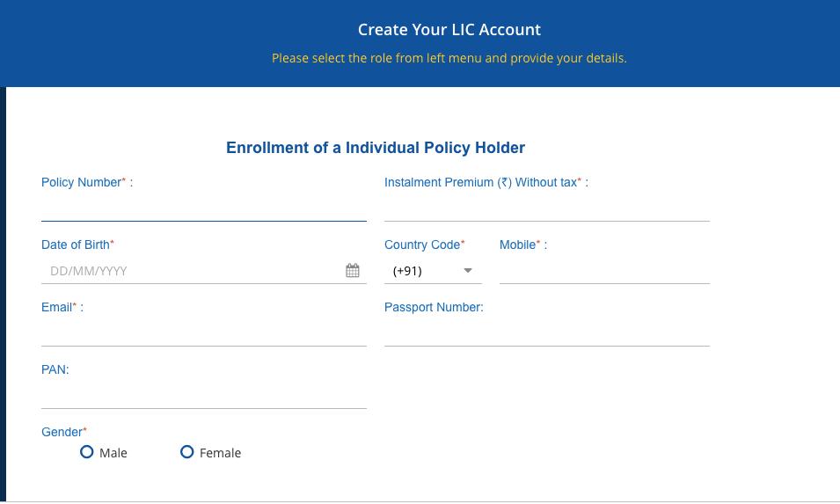The width and height of the screenshot is (840, 504).
Task: Expand the Country Code dropdown arrow
Action: [x=468, y=271]
